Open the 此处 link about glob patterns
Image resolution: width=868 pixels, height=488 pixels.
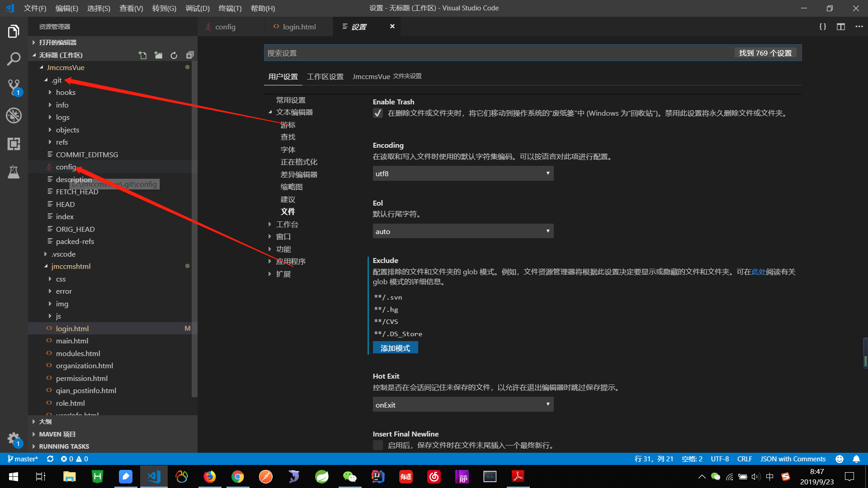pos(759,272)
